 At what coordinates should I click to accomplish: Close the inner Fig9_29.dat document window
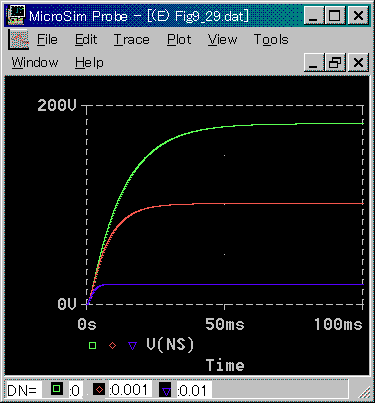(358, 62)
